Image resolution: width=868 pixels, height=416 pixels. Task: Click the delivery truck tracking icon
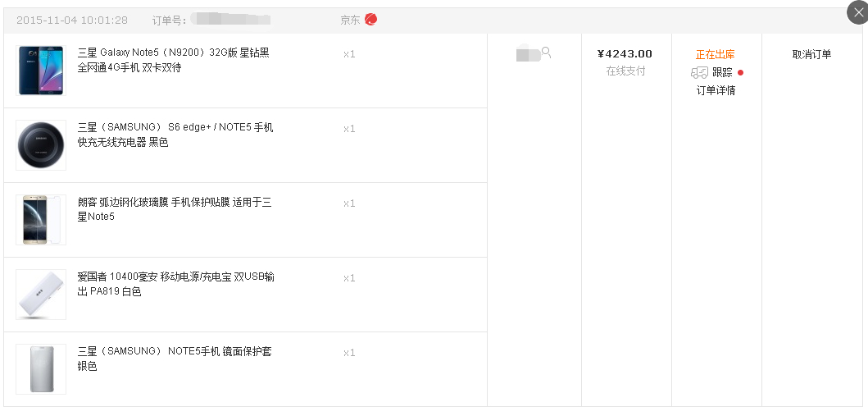pyautogui.click(x=699, y=73)
